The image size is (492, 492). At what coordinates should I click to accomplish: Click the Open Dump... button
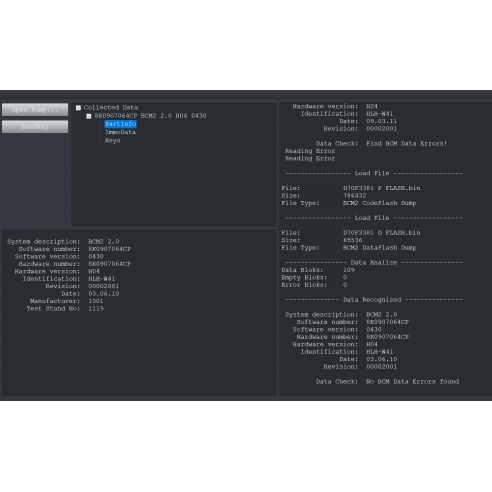[35, 110]
